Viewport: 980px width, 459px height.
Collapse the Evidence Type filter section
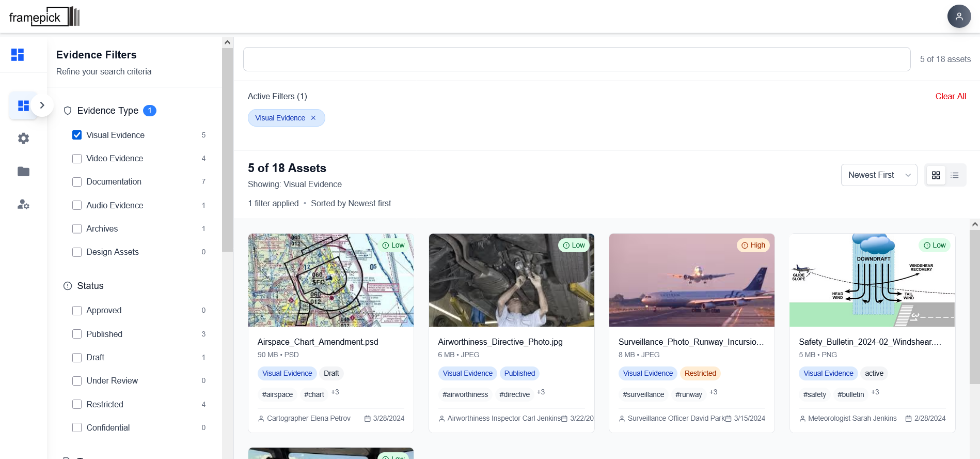click(107, 111)
